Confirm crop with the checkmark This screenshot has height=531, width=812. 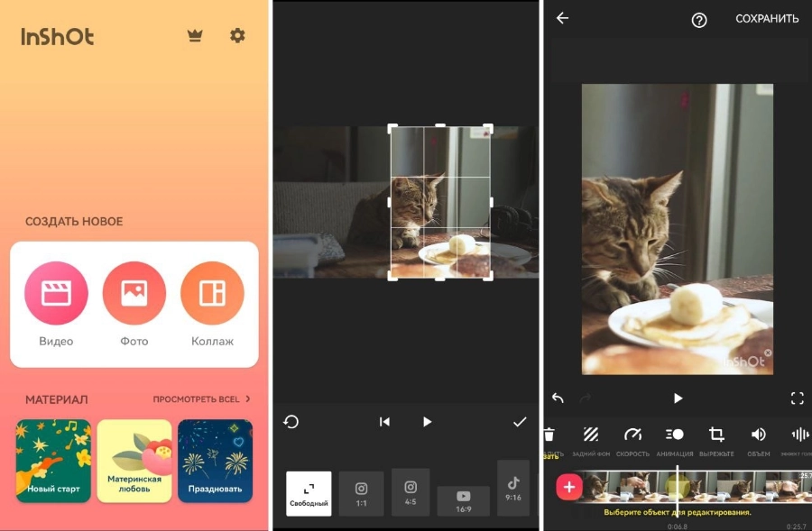pos(520,422)
